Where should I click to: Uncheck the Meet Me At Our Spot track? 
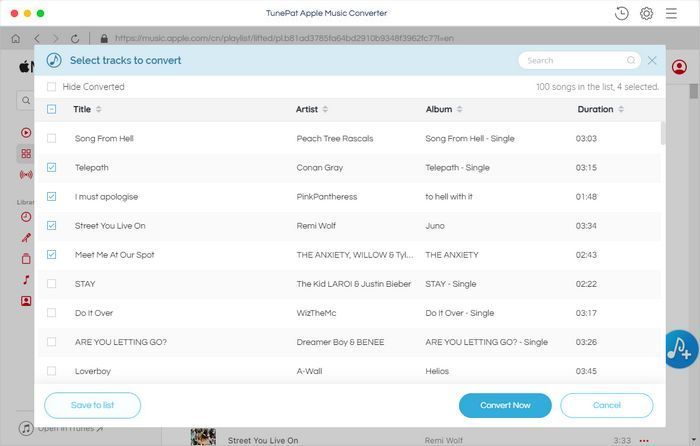pyautogui.click(x=51, y=254)
